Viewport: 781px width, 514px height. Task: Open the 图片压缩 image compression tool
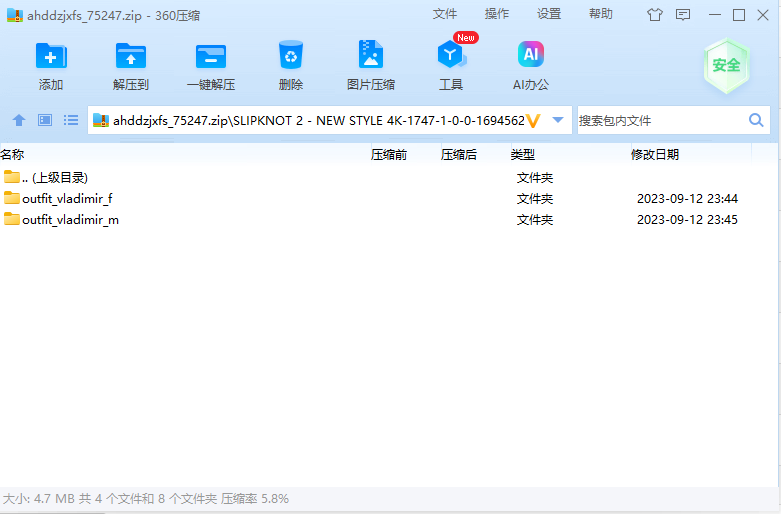(x=371, y=54)
